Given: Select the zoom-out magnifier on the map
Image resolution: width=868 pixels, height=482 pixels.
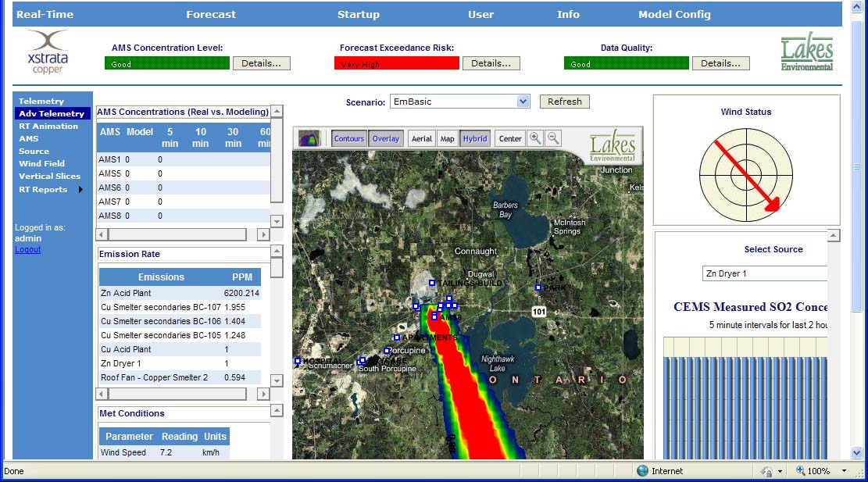Looking at the screenshot, I should point(553,138).
